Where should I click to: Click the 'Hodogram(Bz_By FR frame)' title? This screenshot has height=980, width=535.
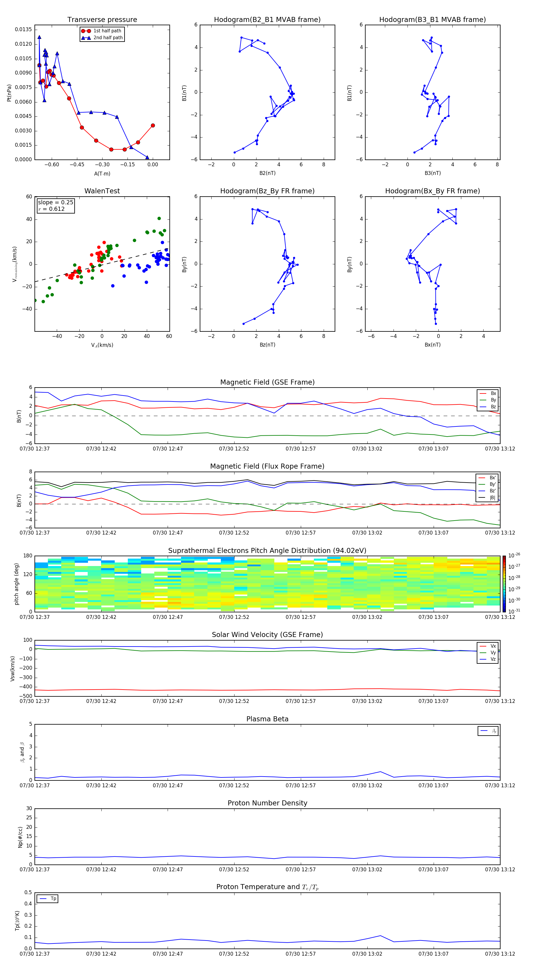[267, 191]
